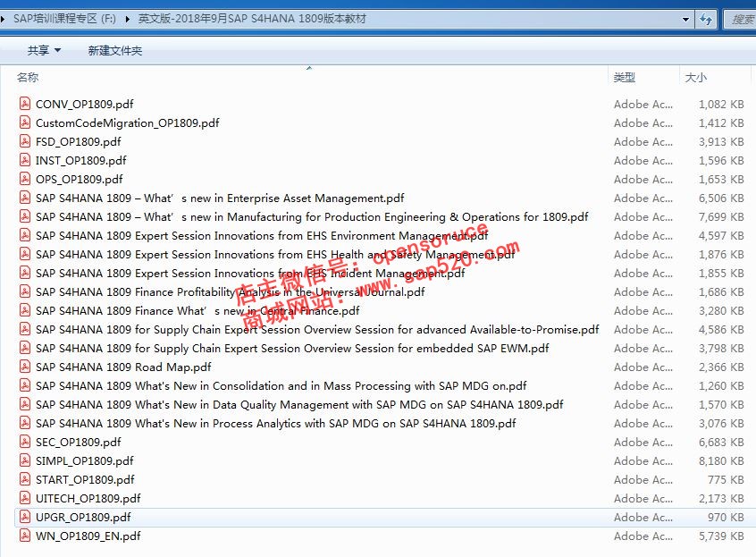Click PDF icon of WN_OP1809_EN.pdf
Screen dimensions: 756x557
click(25, 536)
